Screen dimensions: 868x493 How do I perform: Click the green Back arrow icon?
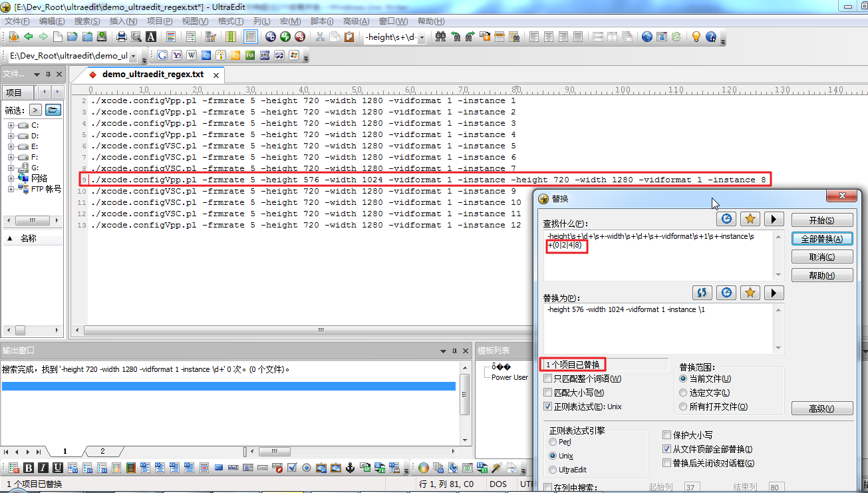pyautogui.click(x=29, y=37)
